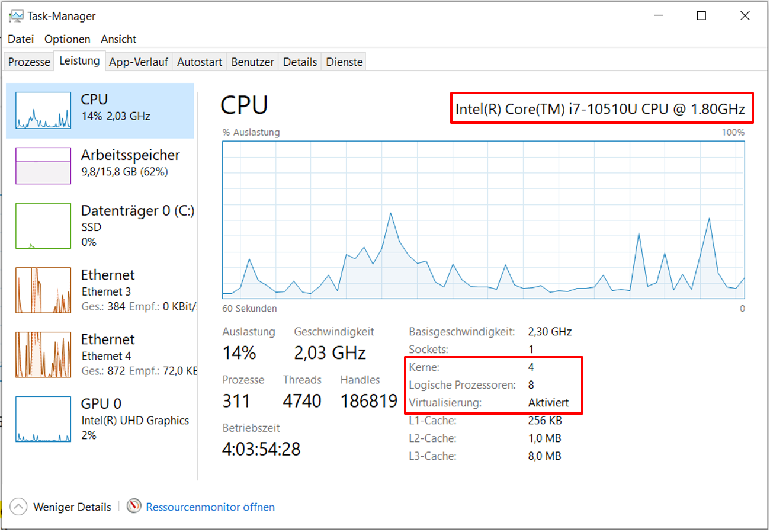Open the Arbeitsspeicher memory graph entry

[x=43, y=166]
